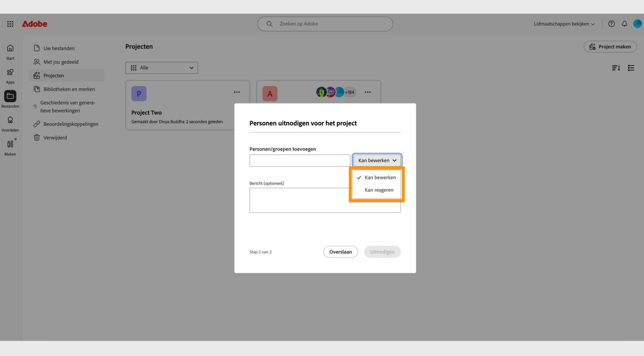Focus the Personen/groepen toevoegen field

pyautogui.click(x=300, y=160)
